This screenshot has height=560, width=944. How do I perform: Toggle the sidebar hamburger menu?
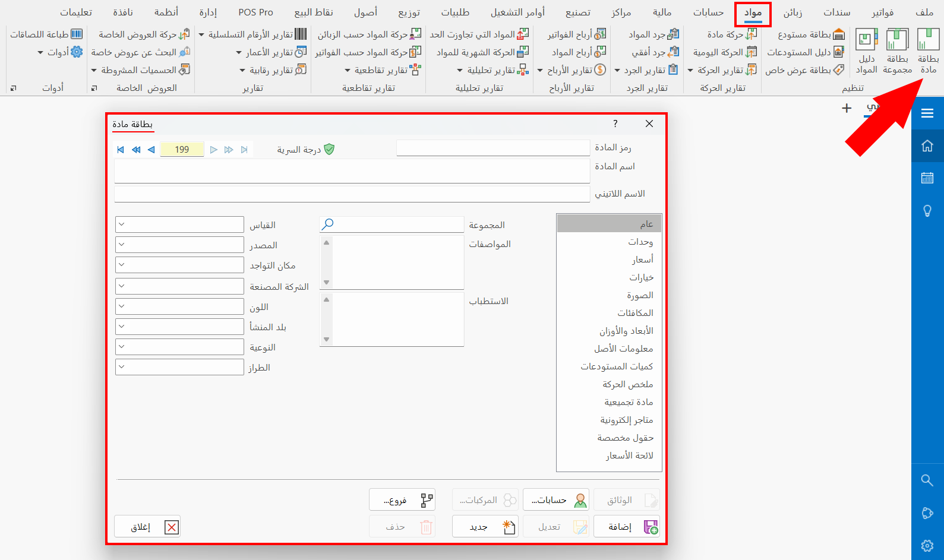927,113
